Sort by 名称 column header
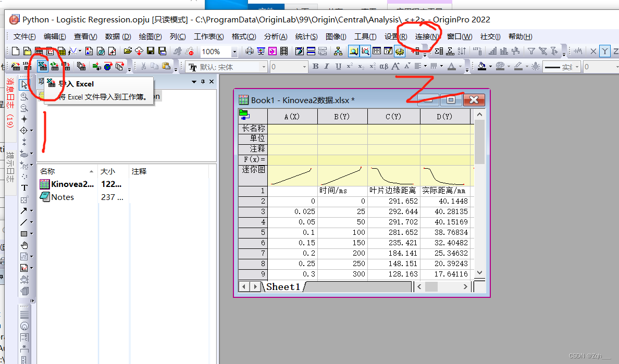The height and width of the screenshot is (364, 619). tap(68, 171)
